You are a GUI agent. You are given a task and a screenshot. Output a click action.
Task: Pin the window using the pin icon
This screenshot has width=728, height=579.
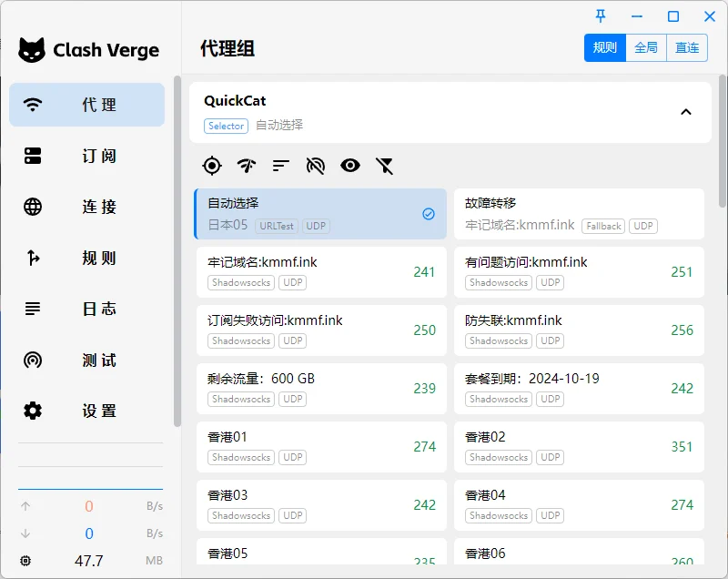point(601,15)
